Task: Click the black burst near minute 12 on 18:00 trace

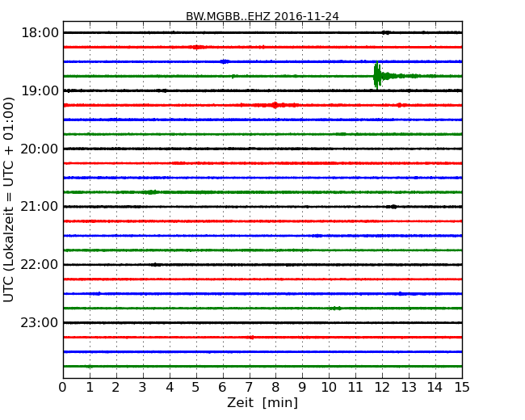Action: 386,32
